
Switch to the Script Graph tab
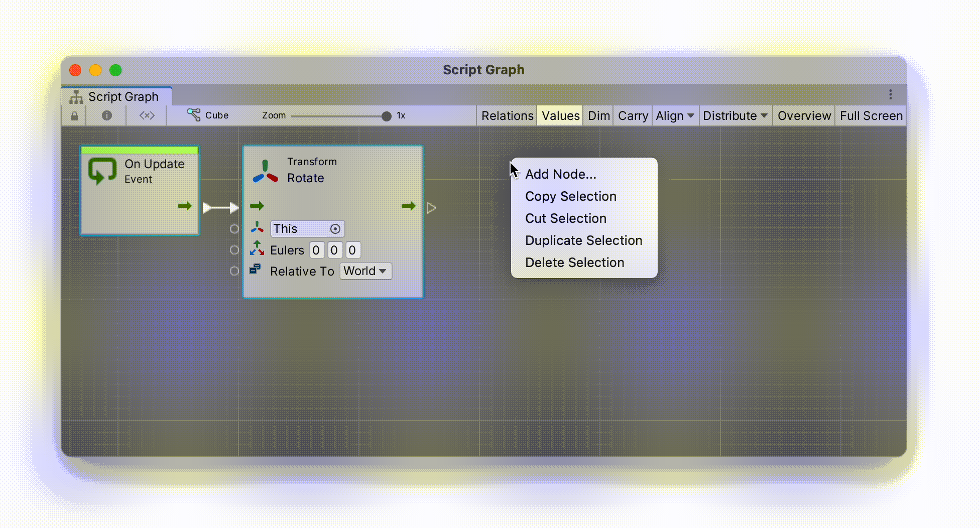coord(123,96)
